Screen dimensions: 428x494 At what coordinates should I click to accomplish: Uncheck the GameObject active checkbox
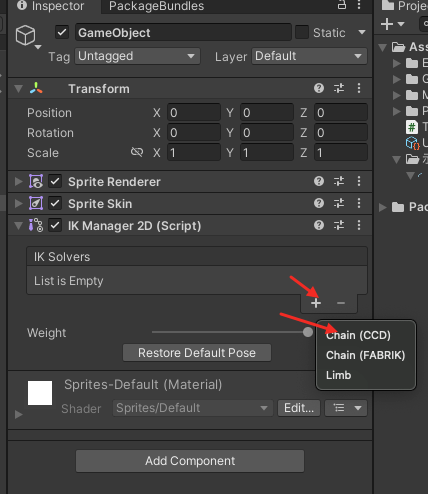pos(62,32)
